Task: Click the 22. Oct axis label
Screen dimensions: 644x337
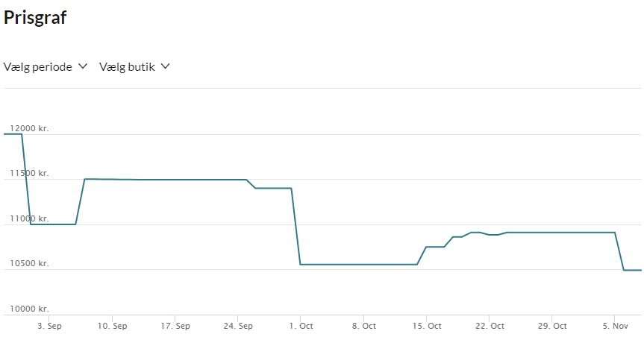Action: 489,326
